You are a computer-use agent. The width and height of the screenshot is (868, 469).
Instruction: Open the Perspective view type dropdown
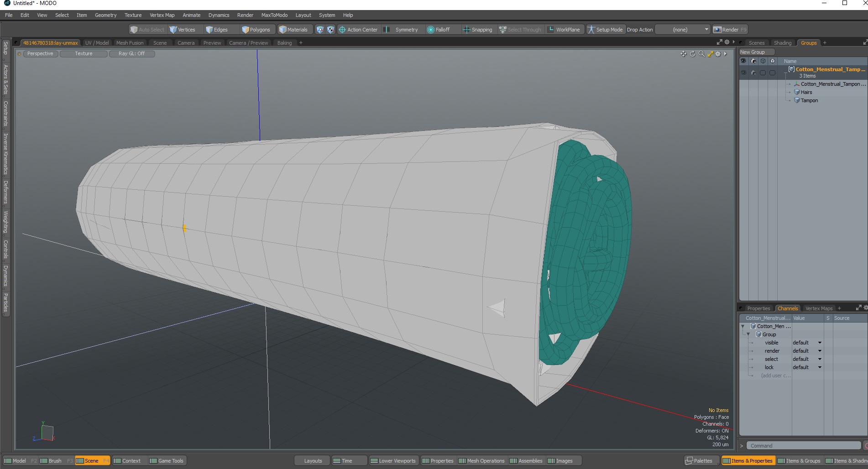coord(40,54)
